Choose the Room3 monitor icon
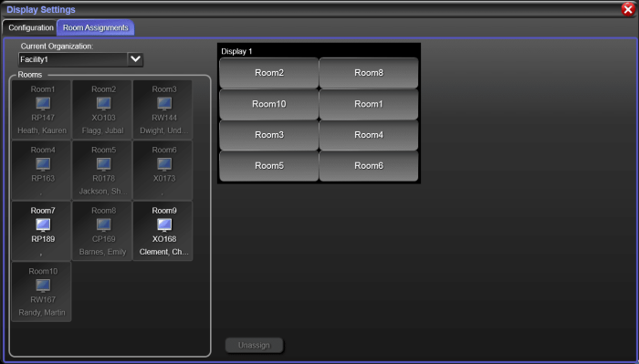The image size is (639, 364). click(164, 103)
